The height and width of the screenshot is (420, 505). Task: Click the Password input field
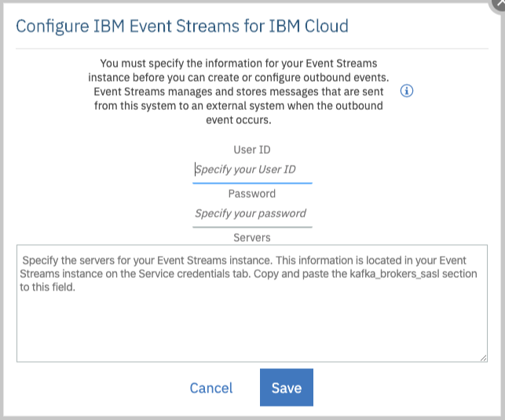252,214
